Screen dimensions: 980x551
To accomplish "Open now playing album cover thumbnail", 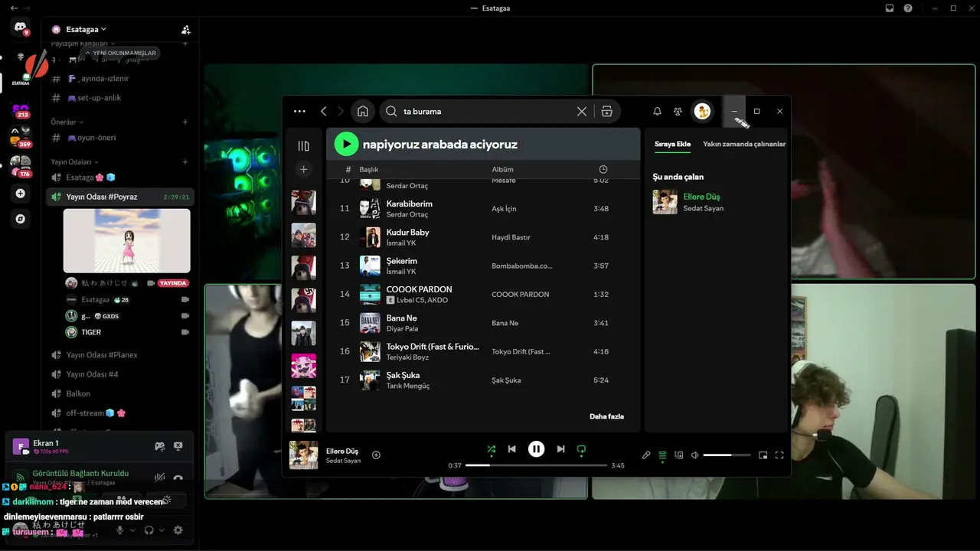I will tap(304, 455).
